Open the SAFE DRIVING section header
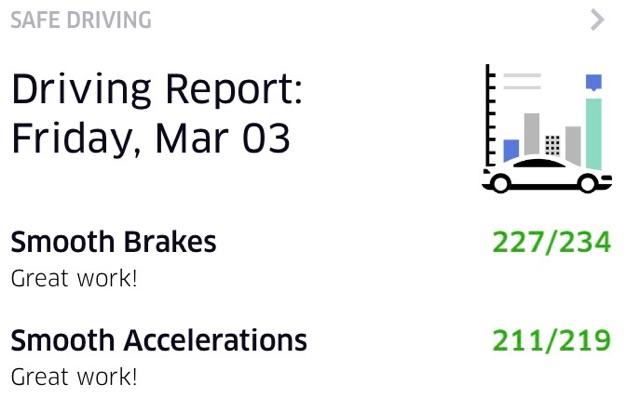This screenshot has height=411, width=640. coord(81,20)
